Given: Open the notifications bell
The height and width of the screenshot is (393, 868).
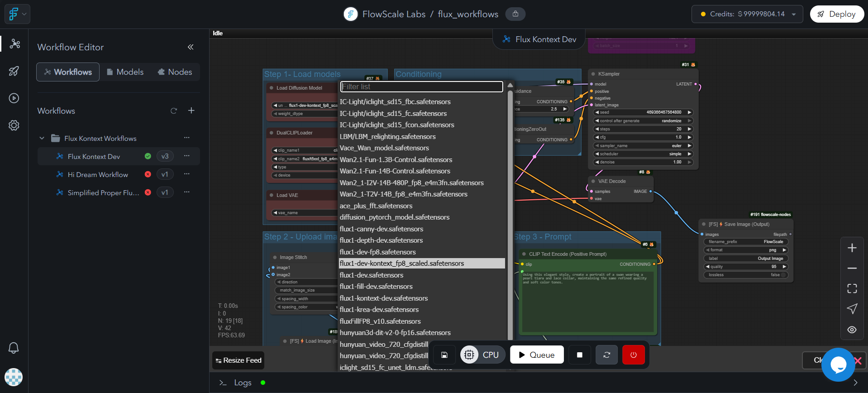Looking at the screenshot, I should click(x=14, y=348).
